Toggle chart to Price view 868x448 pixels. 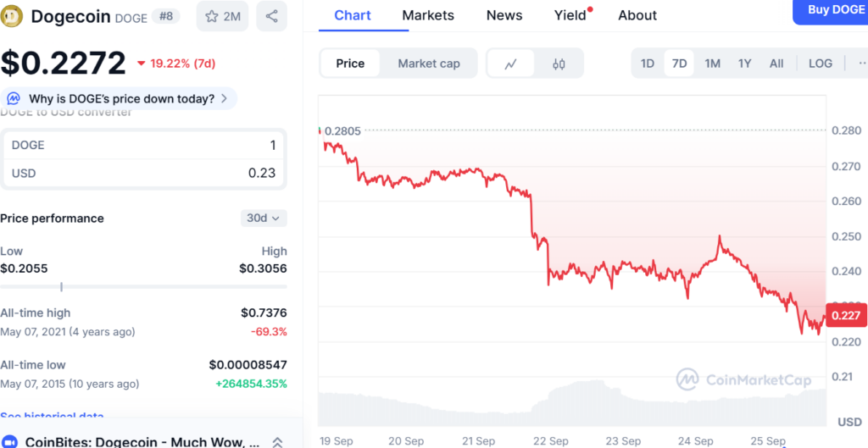tap(350, 64)
